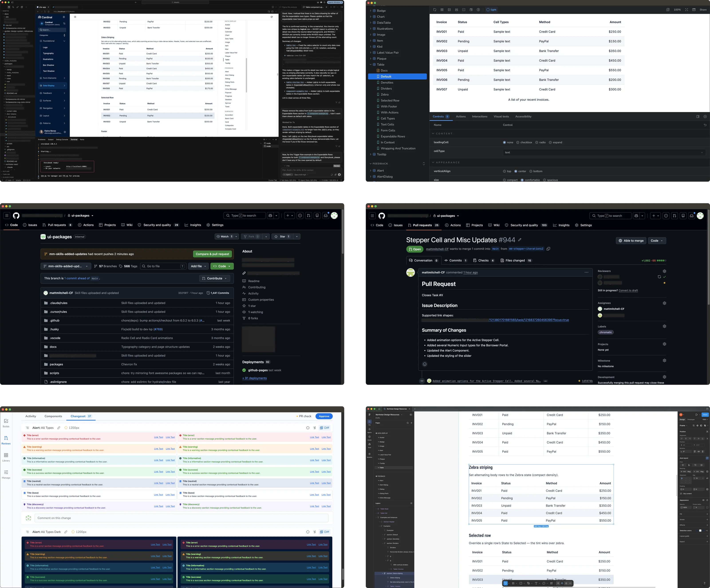Screen dimensions: 710x588
Task: Click Compare & pull request button
Action: click(x=212, y=254)
